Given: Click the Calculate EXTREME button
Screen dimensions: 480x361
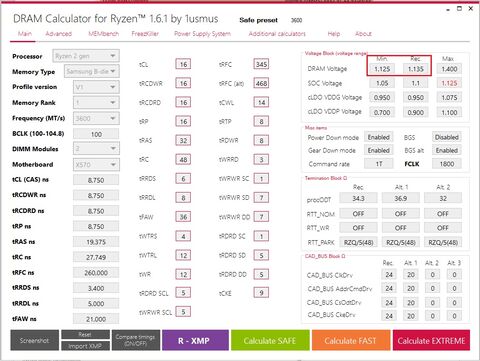Looking at the screenshot, I should (x=431, y=340).
